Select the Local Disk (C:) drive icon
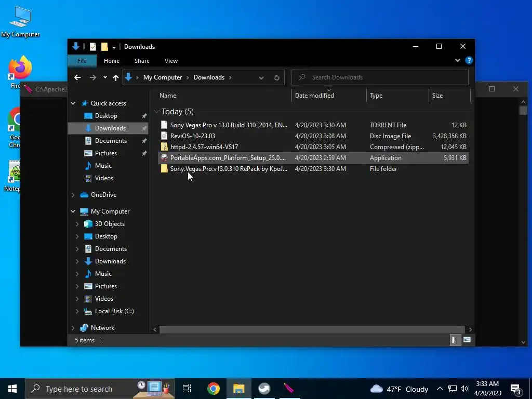Image resolution: width=532 pixels, height=399 pixels. pos(88,312)
